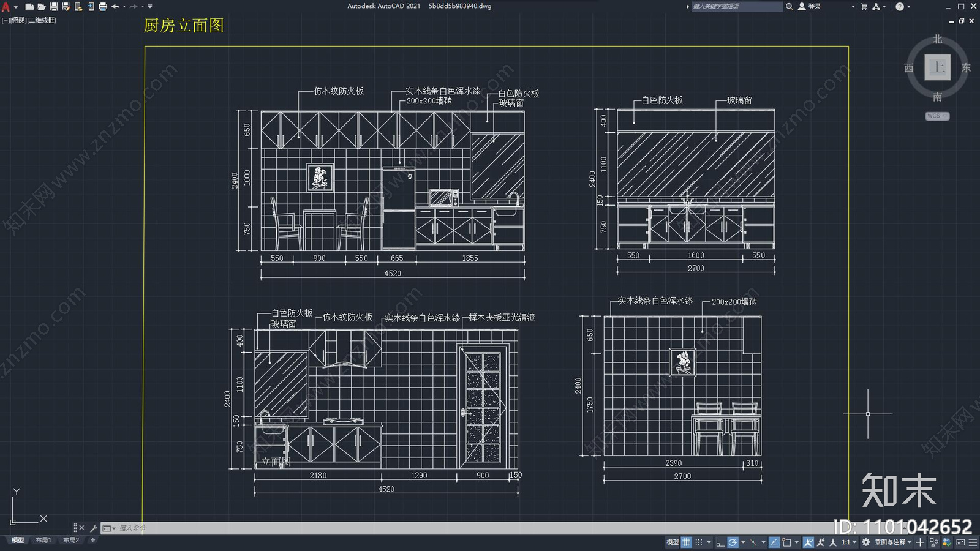Create a new drawing with New icon
The width and height of the screenshot is (980, 551).
tap(29, 7)
